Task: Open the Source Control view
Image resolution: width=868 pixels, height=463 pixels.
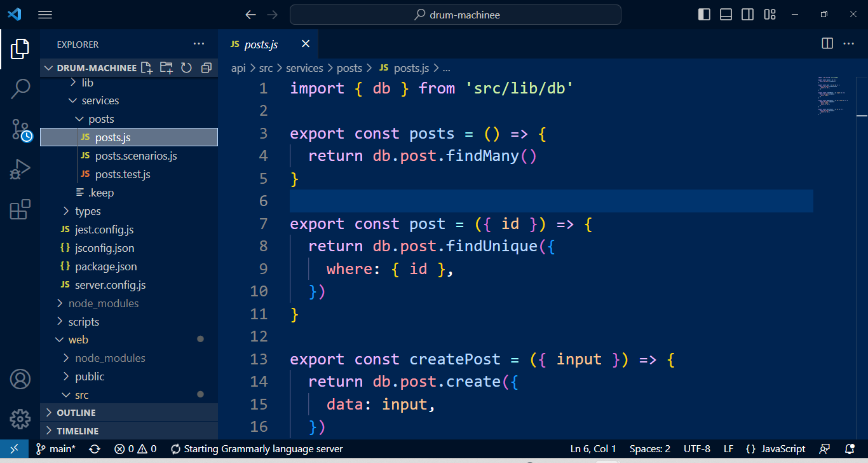Action: [x=20, y=129]
